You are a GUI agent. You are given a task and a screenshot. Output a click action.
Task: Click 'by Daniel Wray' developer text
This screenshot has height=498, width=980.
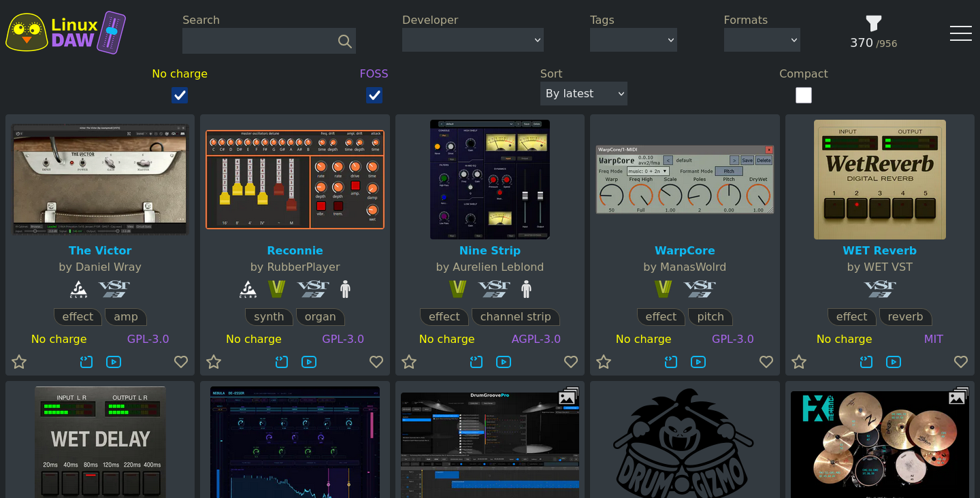coord(100,267)
